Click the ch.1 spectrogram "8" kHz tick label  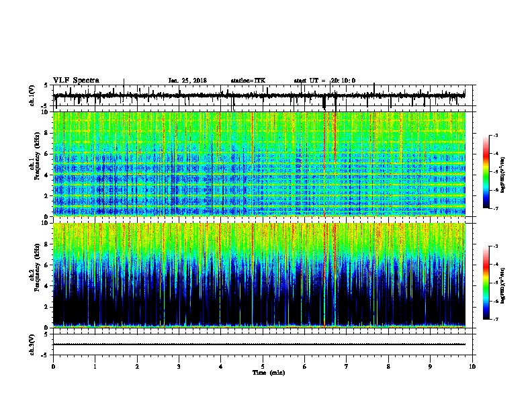click(x=47, y=133)
